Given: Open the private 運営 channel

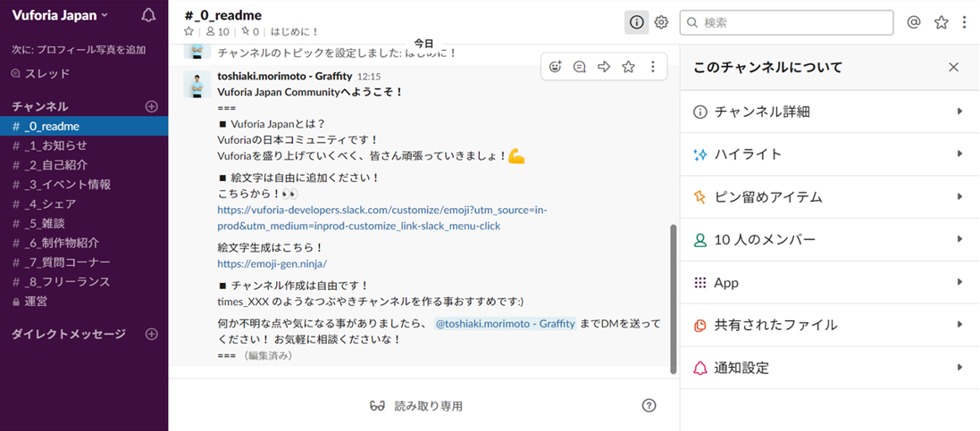Looking at the screenshot, I should [x=84, y=301].
